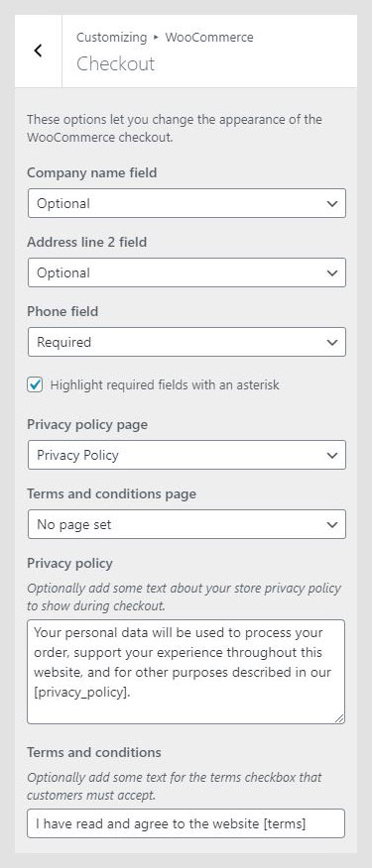372x868 pixels.
Task: Click the Phone field dropdown arrow
Action: (x=332, y=342)
